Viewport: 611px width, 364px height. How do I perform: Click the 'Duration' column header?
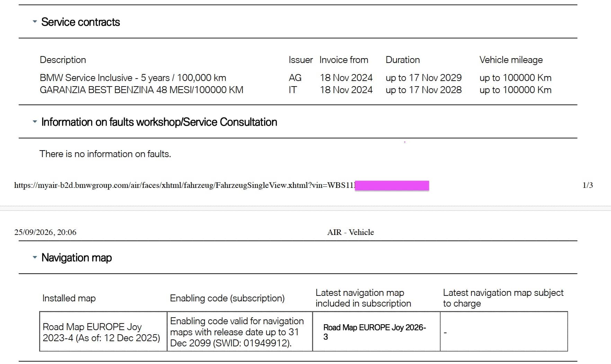point(402,60)
